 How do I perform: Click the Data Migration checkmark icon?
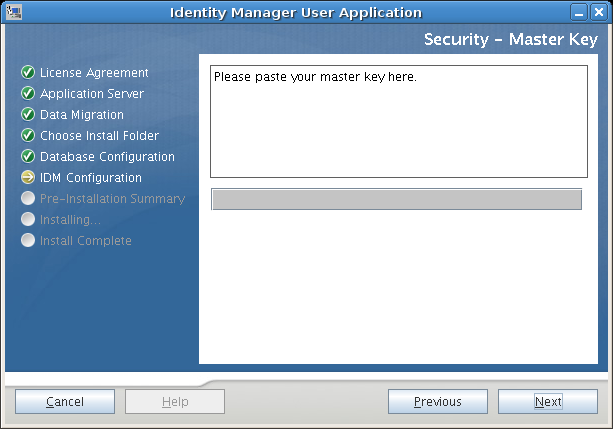point(28,115)
